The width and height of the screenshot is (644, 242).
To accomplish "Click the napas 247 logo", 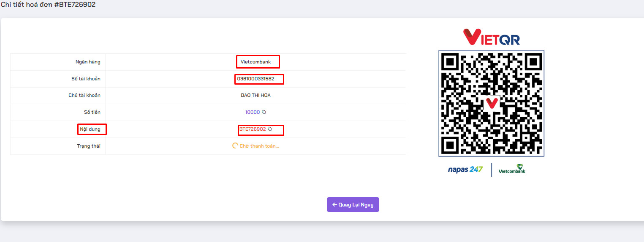I will click(465, 170).
